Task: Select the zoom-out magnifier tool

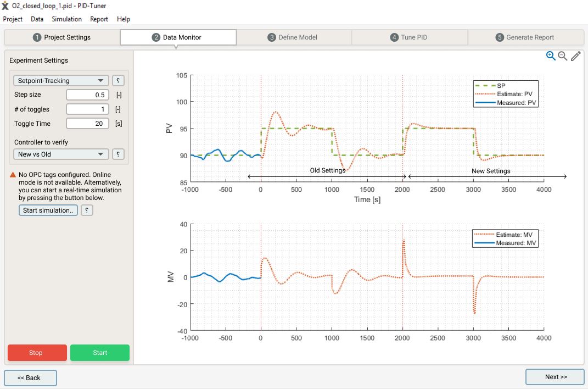Action: tap(563, 55)
